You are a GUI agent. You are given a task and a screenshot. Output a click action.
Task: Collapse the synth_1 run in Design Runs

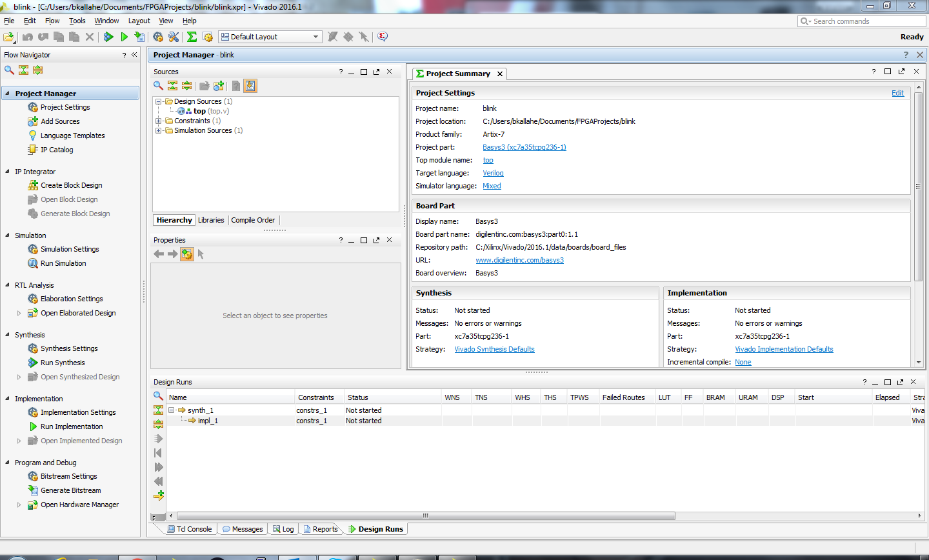(172, 410)
